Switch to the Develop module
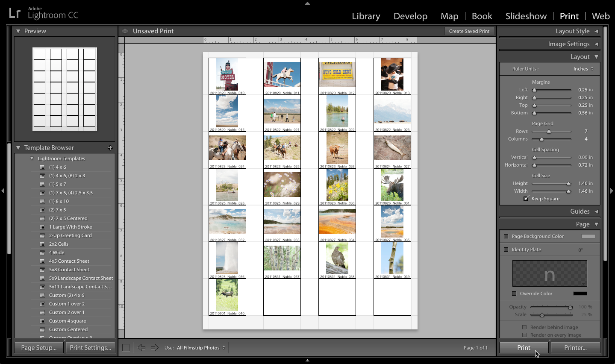This screenshot has width=615, height=364. click(410, 16)
